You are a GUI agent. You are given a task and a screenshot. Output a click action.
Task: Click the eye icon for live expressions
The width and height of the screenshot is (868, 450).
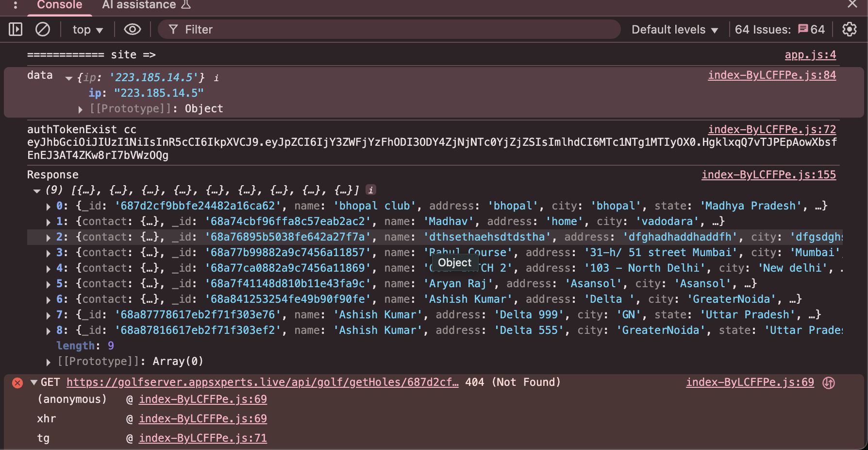coord(132,30)
